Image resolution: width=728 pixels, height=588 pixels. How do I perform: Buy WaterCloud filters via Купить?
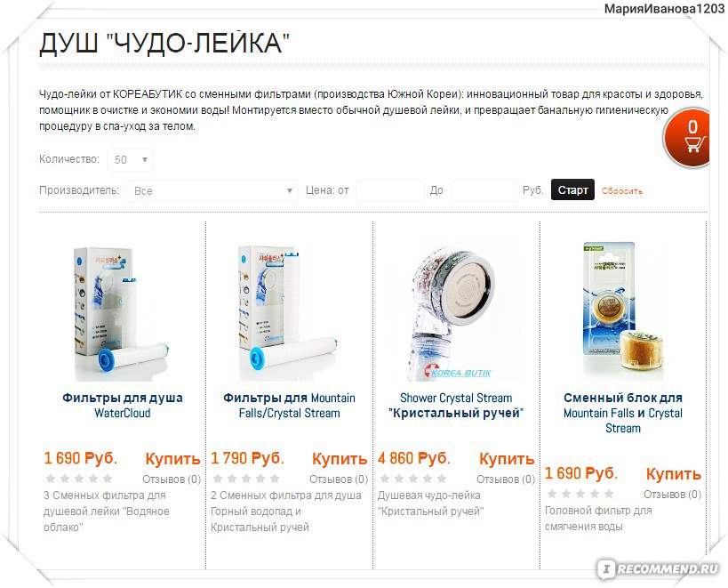(x=172, y=459)
